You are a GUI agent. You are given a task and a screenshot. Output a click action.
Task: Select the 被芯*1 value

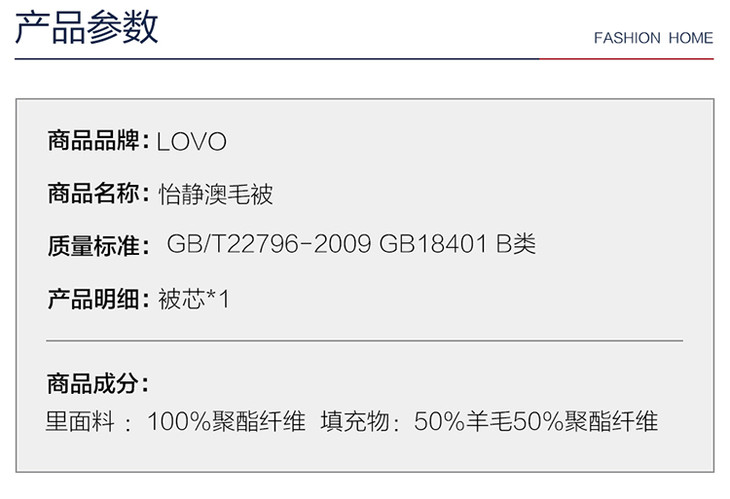(194, 298)
